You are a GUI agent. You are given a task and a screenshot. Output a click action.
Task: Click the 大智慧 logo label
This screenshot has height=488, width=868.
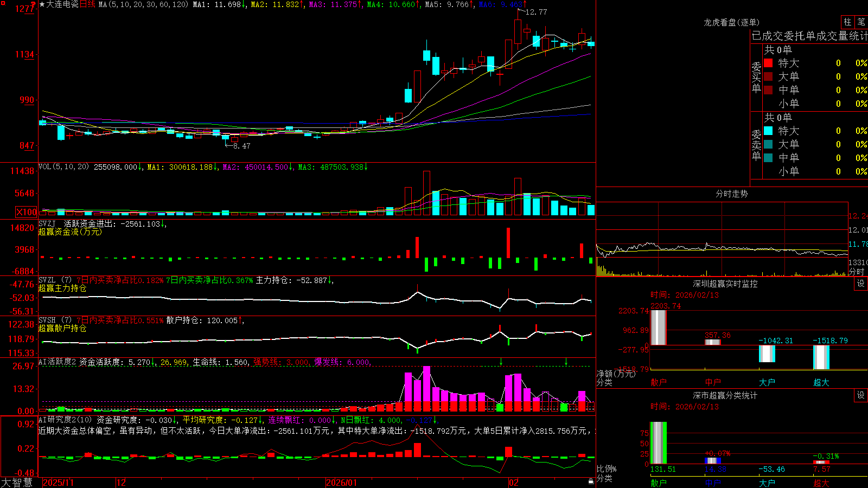tap(17, 482)
